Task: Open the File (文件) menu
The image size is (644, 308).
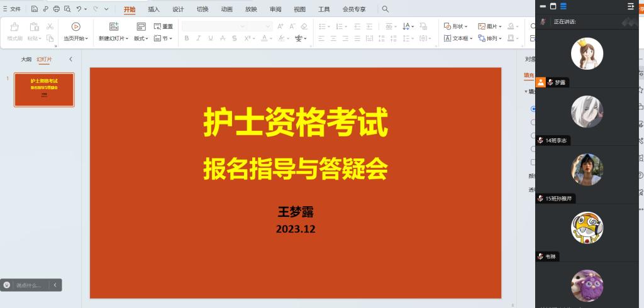Action: [x=13, y=9]
